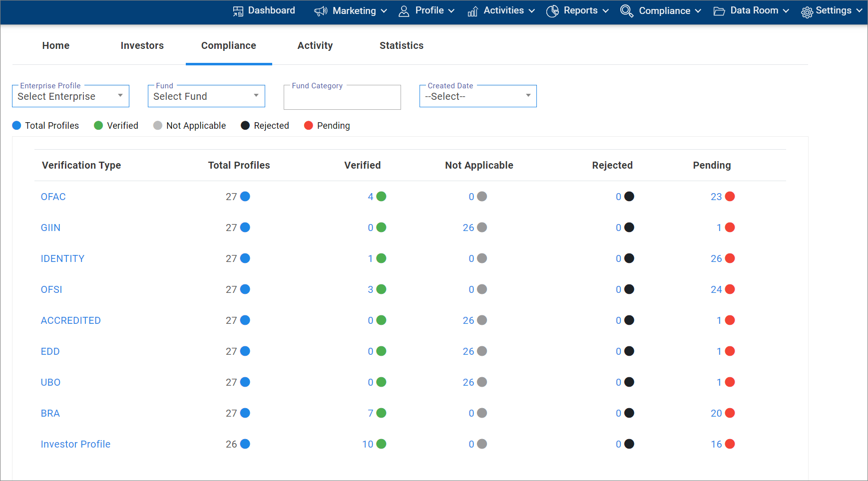
Task: Open the Statistics tab
Action: click(x=402, y=45)
